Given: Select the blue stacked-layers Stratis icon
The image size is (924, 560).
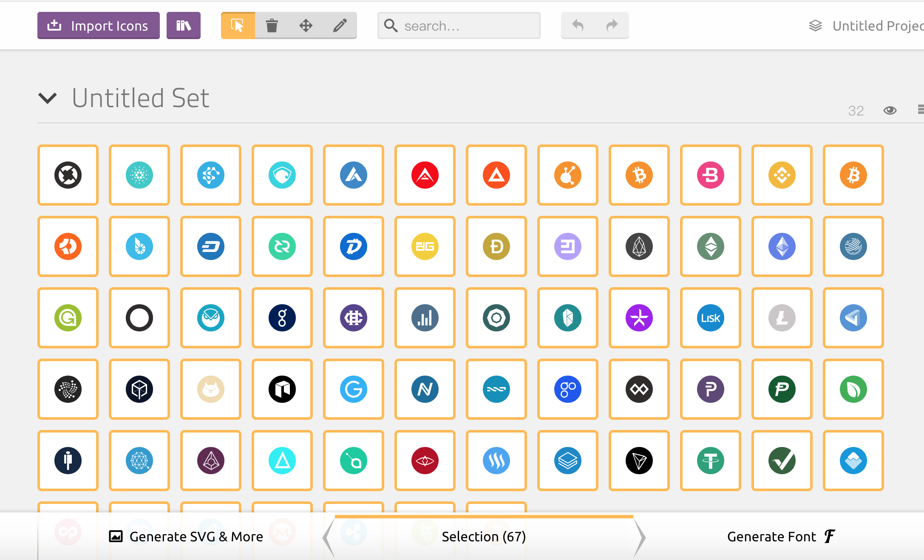Looking at the screenshot, I should coord(568,461).
